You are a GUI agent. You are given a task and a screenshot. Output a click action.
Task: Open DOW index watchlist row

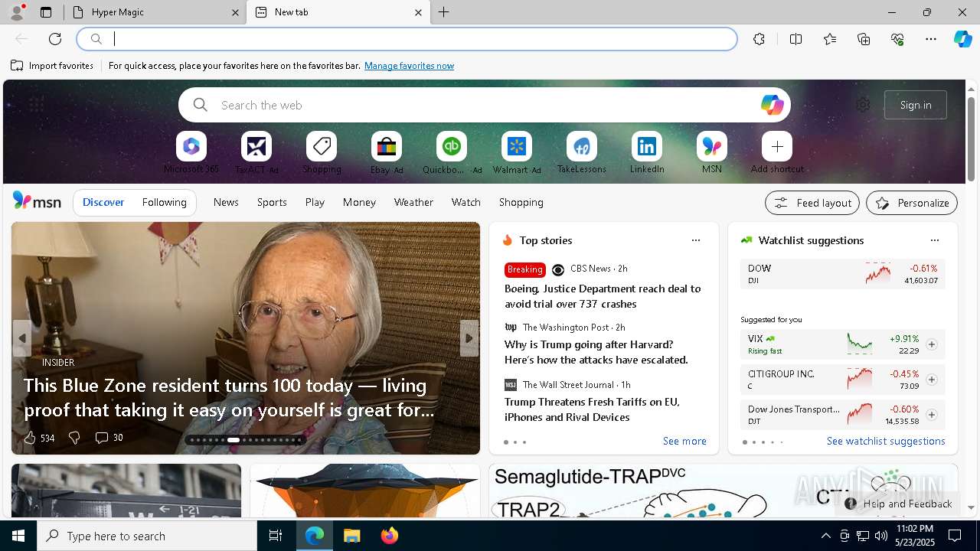842,274
